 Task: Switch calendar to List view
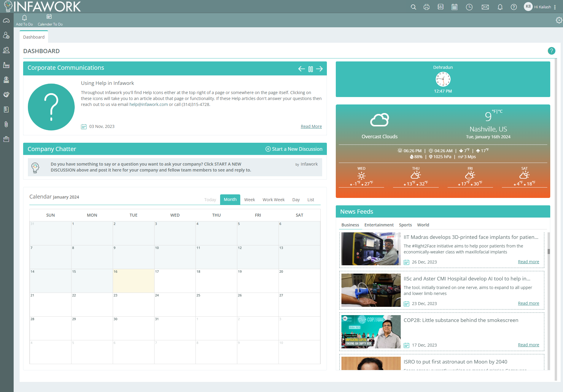(x=311, y=200)
